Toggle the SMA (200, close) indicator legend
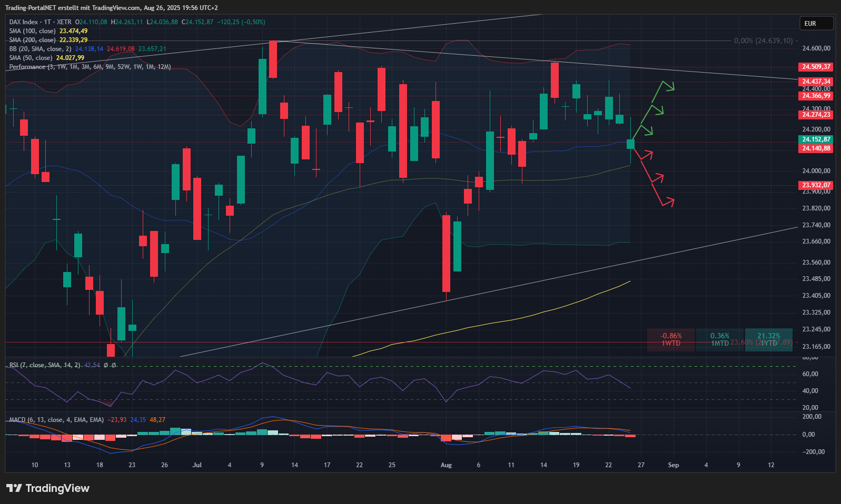Viewport: 841px width, 504px height. click(33, 40)
